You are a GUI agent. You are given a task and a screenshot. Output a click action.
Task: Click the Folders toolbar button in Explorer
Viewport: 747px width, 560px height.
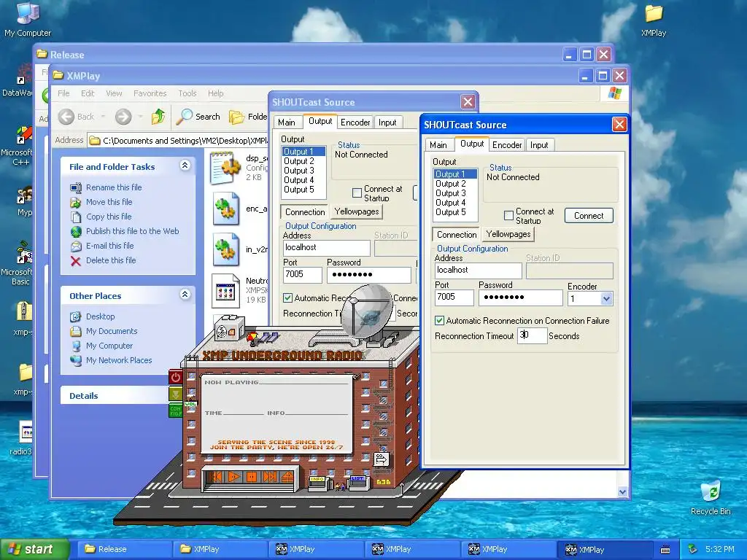pyautogui.click(x=248, y=117)
